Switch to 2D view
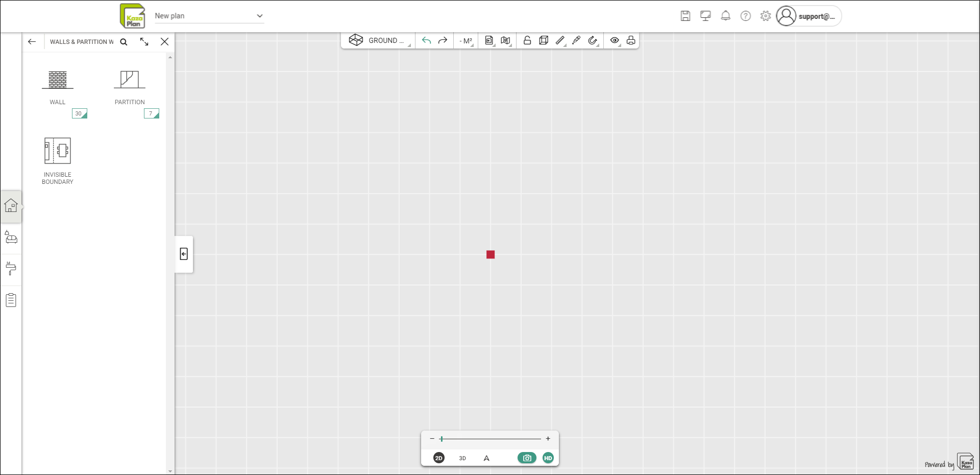Screen dimensions: 980x475 439,458
